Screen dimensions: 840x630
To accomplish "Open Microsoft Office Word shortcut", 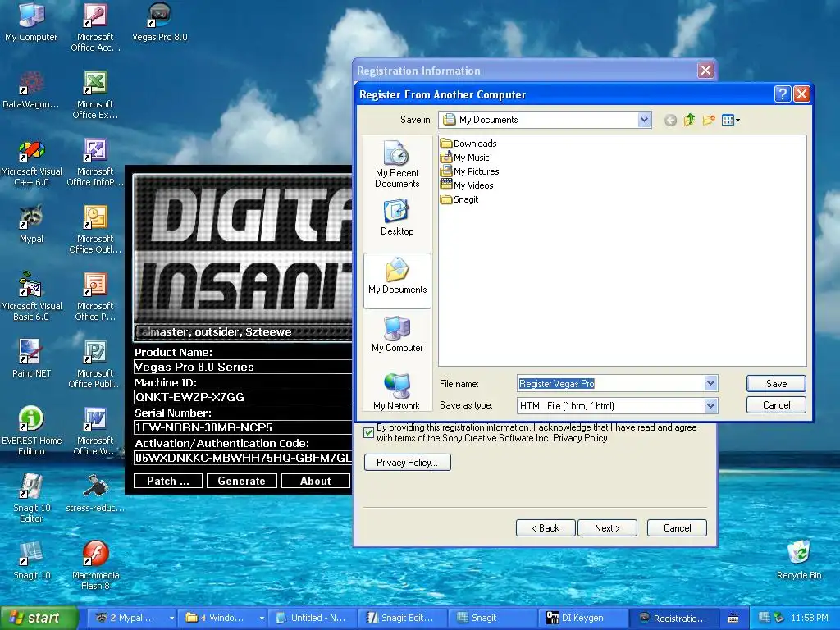I will tap(95, 431).
